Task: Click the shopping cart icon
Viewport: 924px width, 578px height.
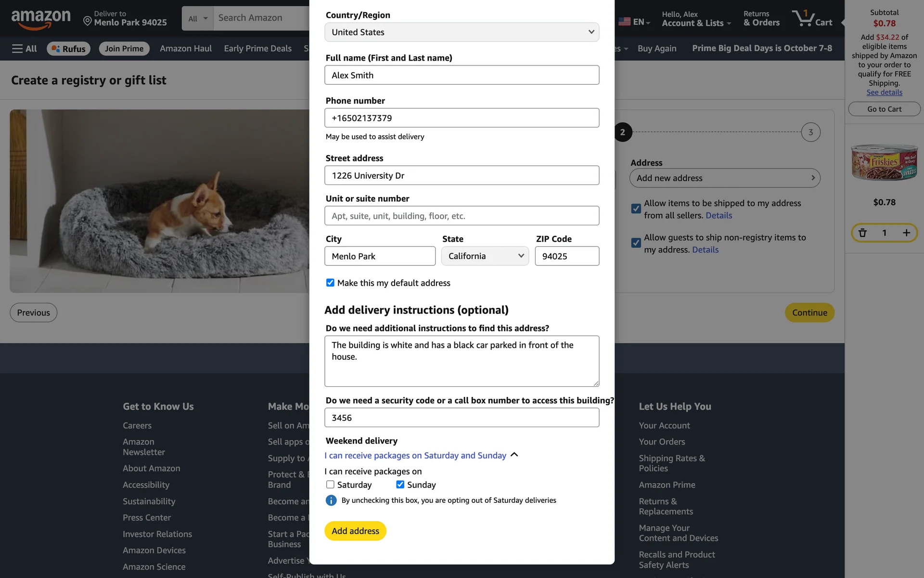Action: (803, 18)
